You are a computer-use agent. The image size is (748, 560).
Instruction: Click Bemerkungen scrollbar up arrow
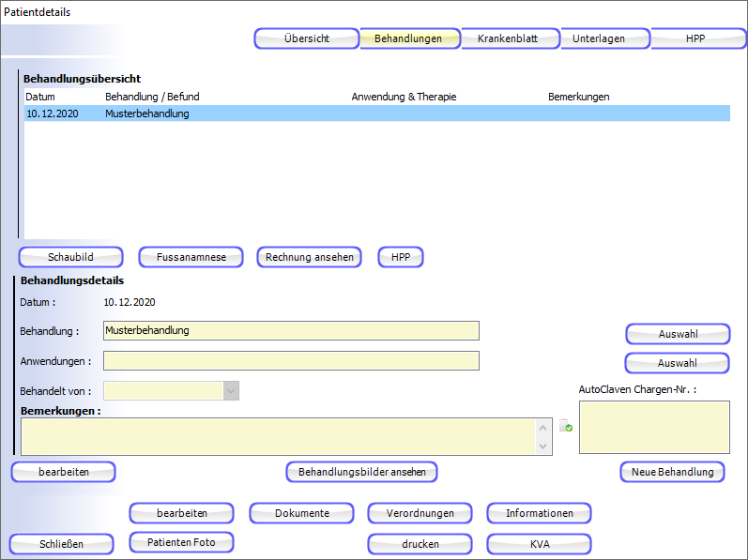[x=542, y=428]
